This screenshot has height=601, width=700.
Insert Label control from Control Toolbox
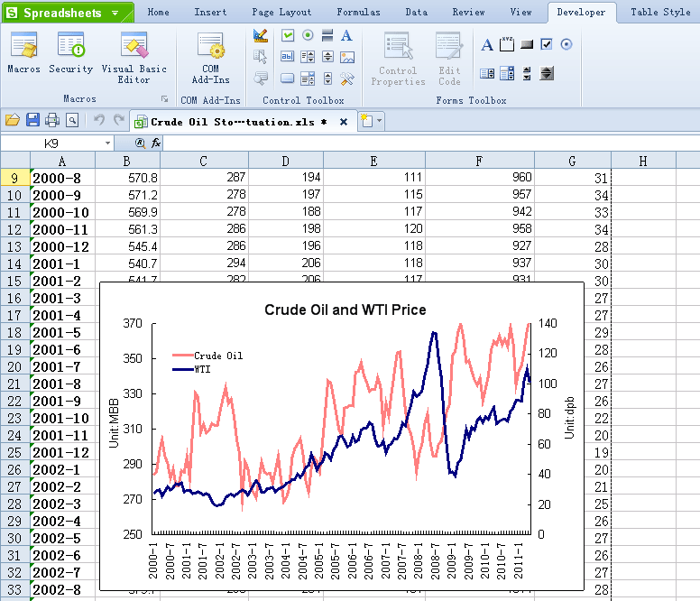pos(347,35)
